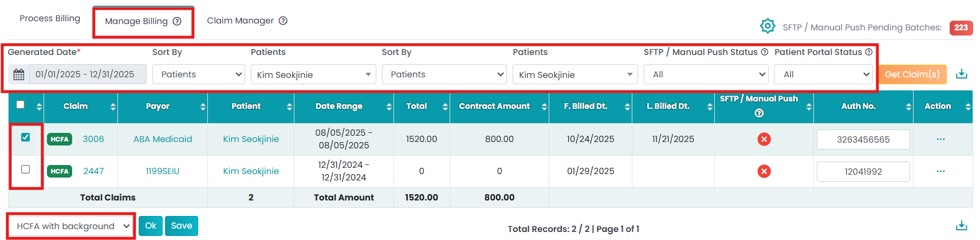
Task: Check the checkbox for claim 2447
Action: tap(25, 170)
